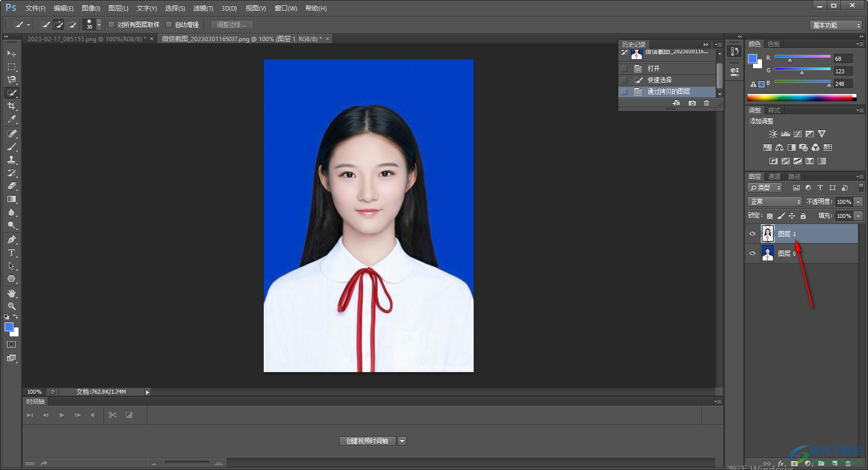Viewport: 868px width, 470px height.
Task: Open the 基本功能 workspace dropdown
Action: [836, 25]
